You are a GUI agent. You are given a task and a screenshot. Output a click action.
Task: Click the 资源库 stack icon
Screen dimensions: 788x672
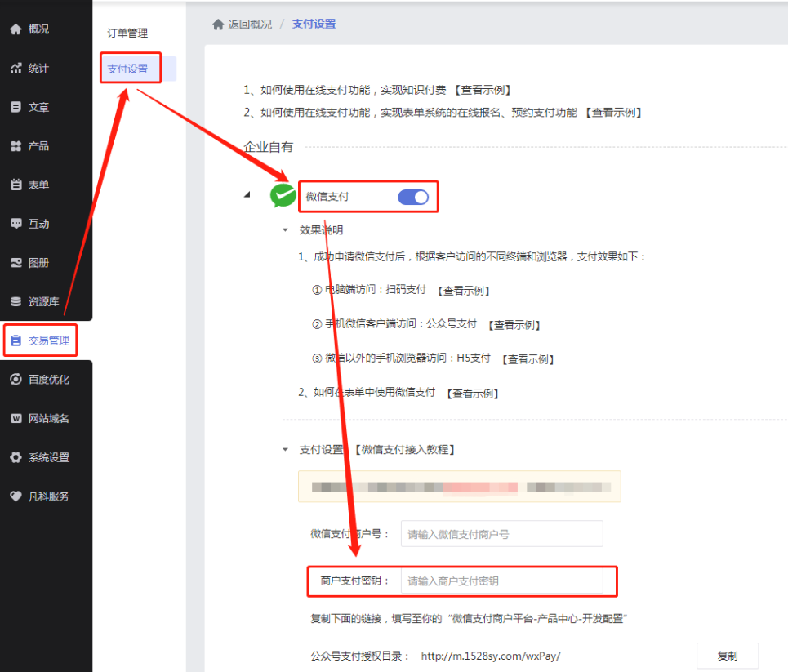pos(16,301)
